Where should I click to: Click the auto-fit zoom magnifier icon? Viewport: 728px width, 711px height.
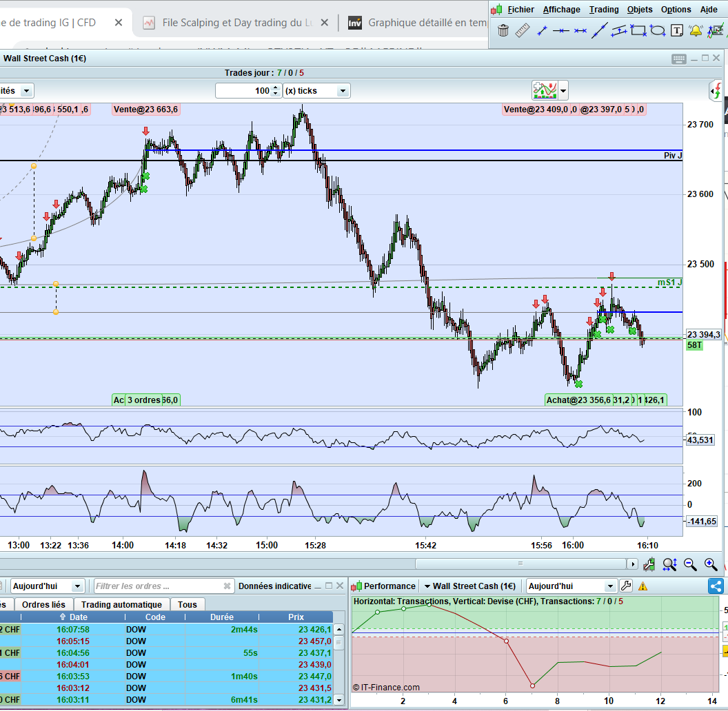[669, 564]
